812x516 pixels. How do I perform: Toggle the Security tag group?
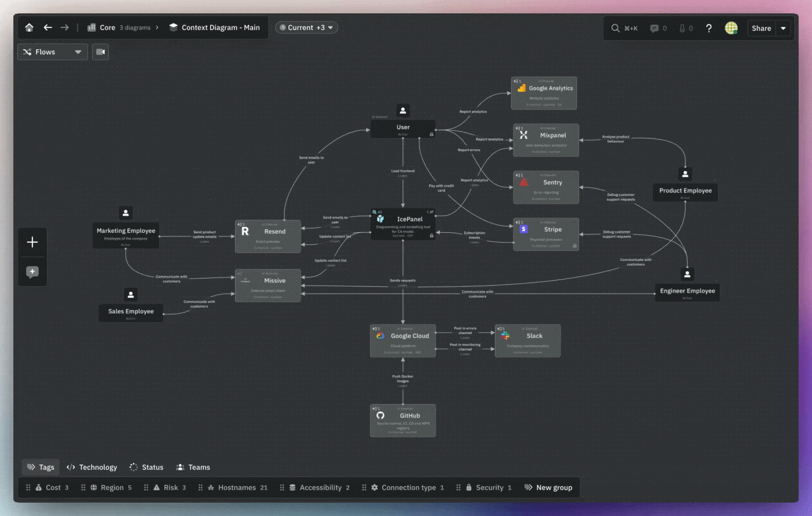click(489, 488)
